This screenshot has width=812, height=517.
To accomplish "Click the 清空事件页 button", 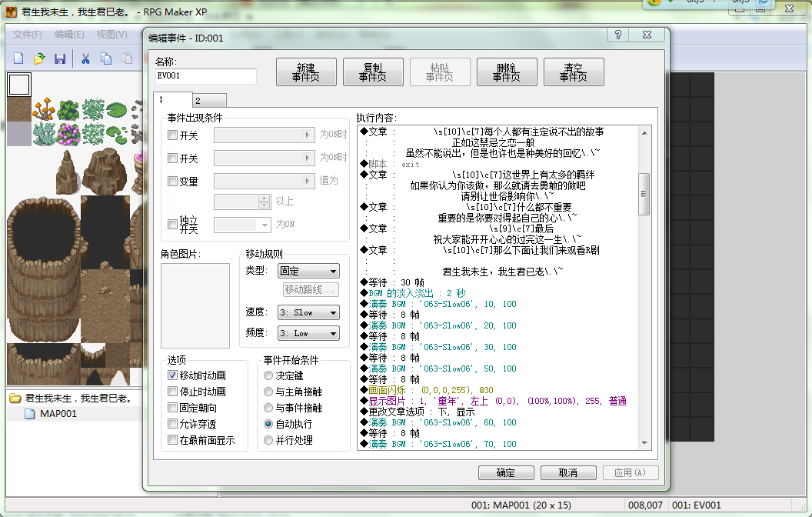I will pos(574,72).
